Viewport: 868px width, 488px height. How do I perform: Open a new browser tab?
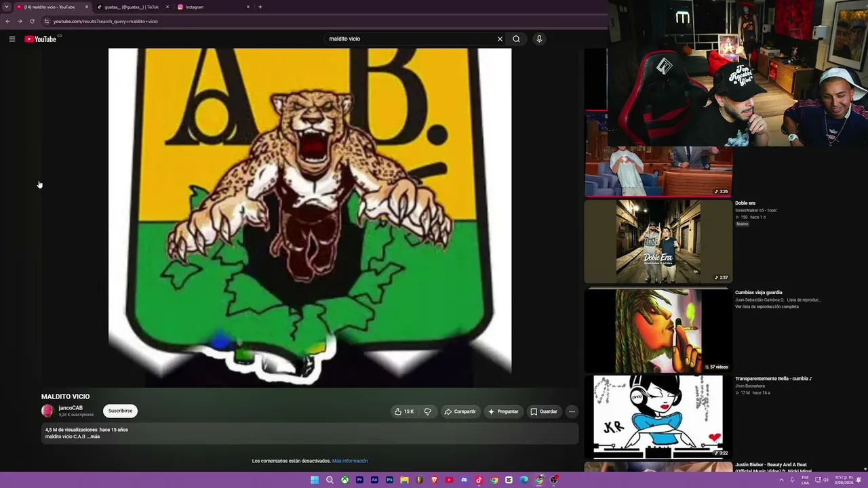pyautogui.click(x=260, y=7)
